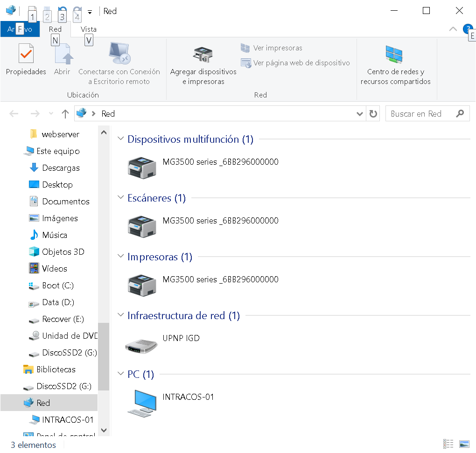
Task: Click the magnifier icon in the search box
Action: [x=460, y=113]
